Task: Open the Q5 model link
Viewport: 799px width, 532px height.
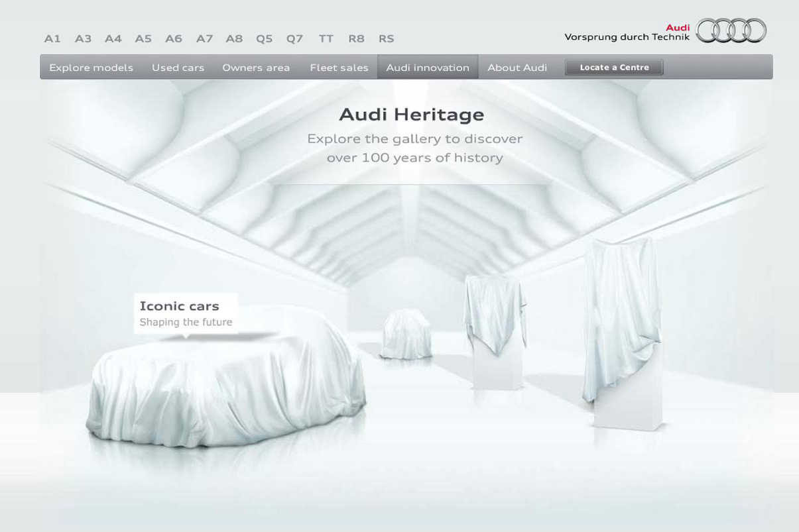Action: 264,38
